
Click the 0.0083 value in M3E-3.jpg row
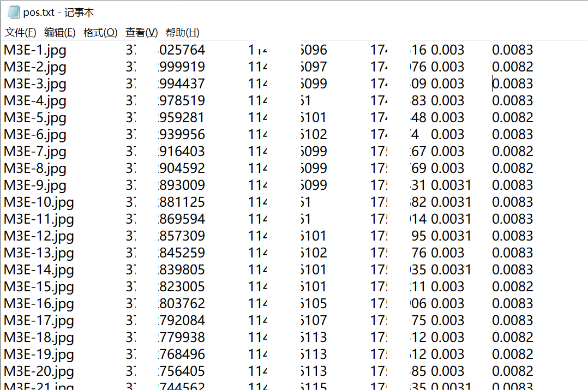point(513,83)
